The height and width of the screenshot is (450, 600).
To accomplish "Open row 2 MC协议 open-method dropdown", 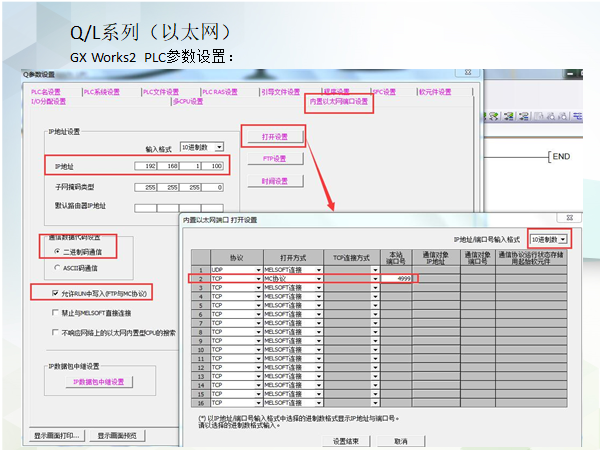I will (319, 279).
